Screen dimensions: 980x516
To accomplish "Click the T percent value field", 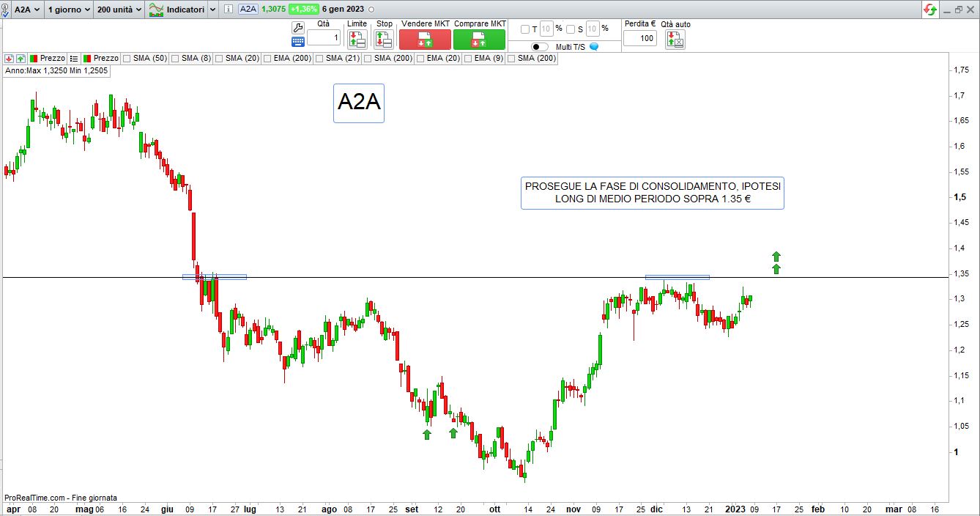I will [546, 29].
